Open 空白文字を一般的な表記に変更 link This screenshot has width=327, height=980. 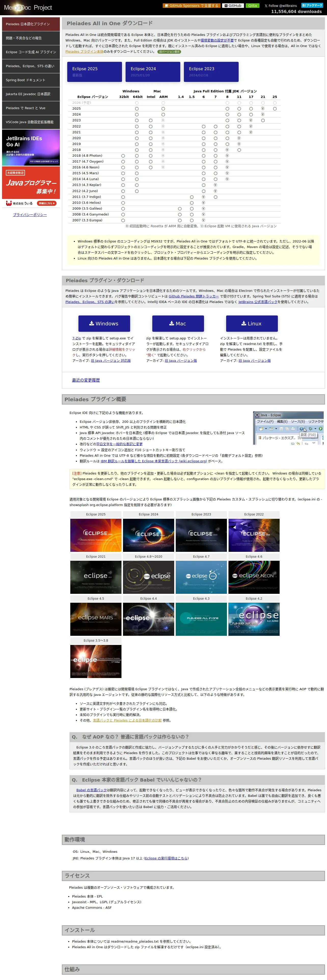click(119, 444)
